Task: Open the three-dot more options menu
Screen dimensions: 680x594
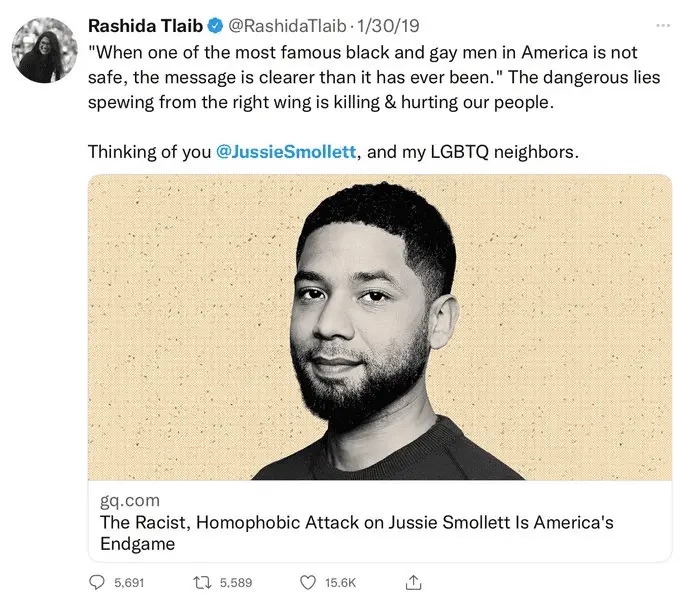Action: (663, 24)
